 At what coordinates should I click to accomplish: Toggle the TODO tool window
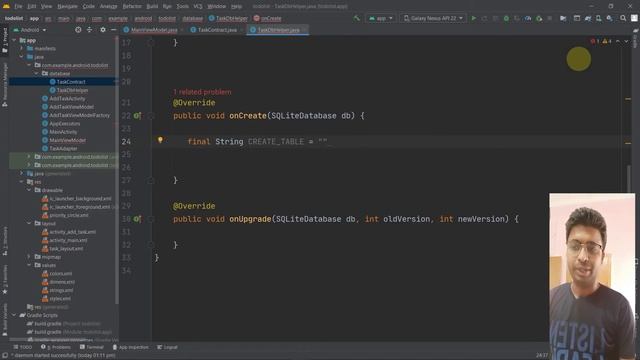point(22,347)
